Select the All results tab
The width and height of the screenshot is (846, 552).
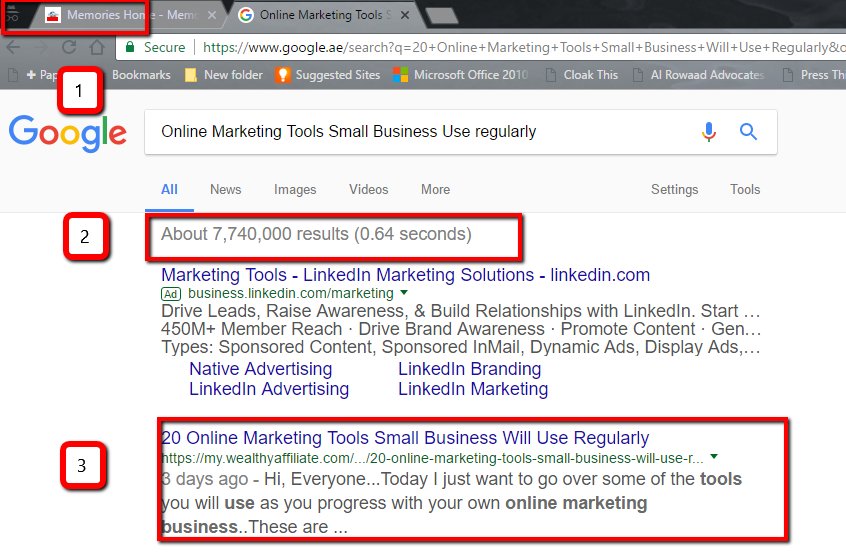pos(169,189)
